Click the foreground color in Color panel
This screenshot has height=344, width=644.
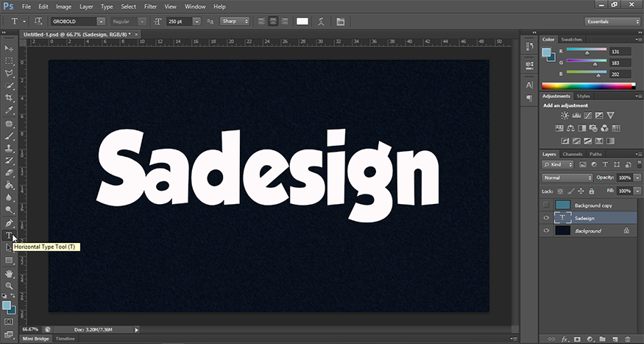click(x=547, y=52)
